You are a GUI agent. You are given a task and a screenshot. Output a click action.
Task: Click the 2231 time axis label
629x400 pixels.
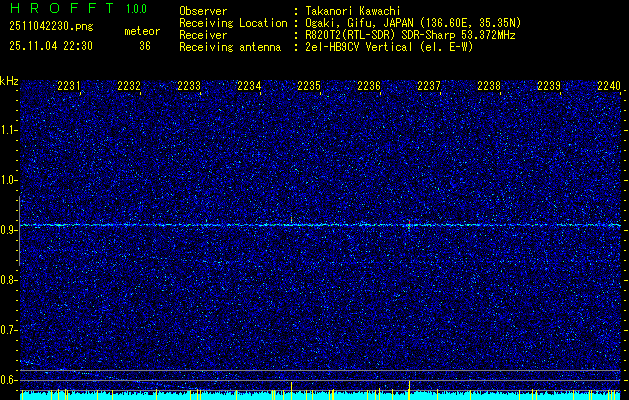pyautogui.click(x=69, y=85)
